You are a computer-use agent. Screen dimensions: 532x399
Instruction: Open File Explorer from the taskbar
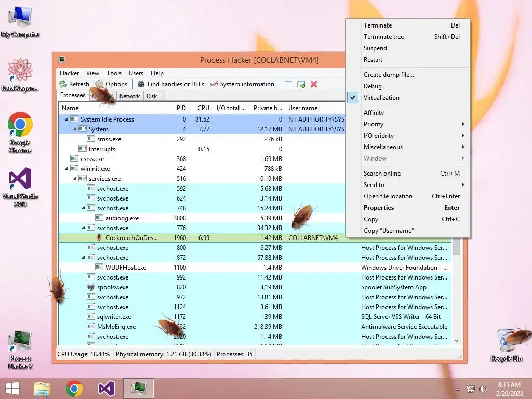coord(42,389)
